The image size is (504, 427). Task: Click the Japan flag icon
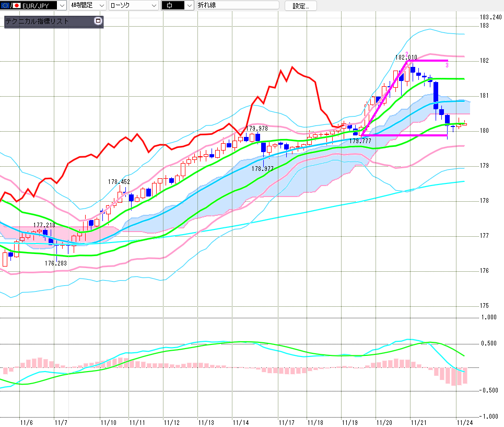pos(16,5)
